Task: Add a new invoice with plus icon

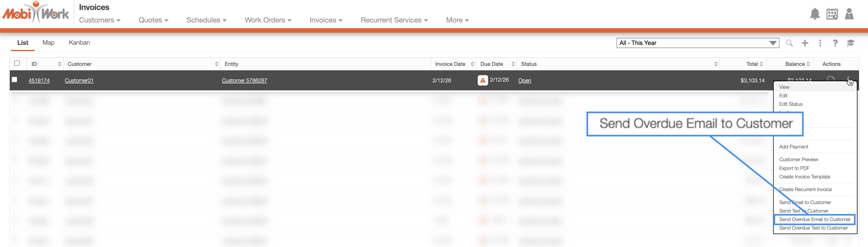Action: point(805,43)
